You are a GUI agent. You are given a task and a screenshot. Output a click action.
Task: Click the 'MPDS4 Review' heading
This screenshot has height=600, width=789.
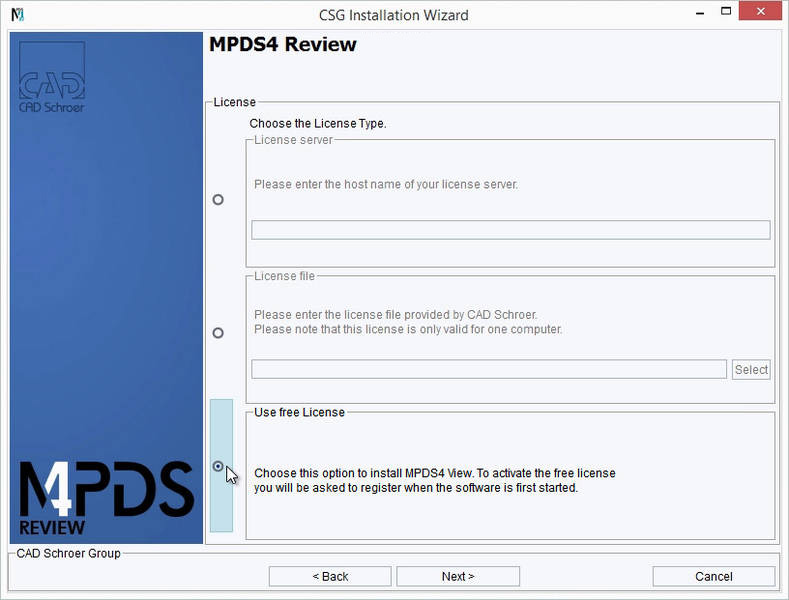point(283,44)
